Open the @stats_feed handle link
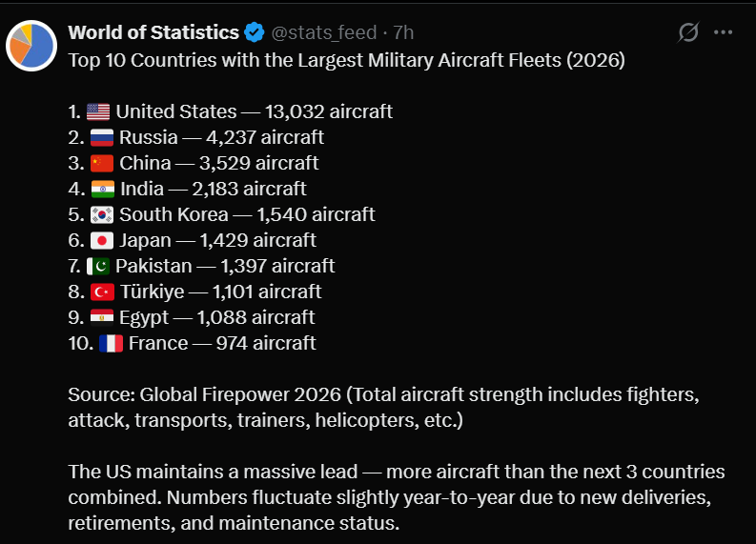 (324, 32)
